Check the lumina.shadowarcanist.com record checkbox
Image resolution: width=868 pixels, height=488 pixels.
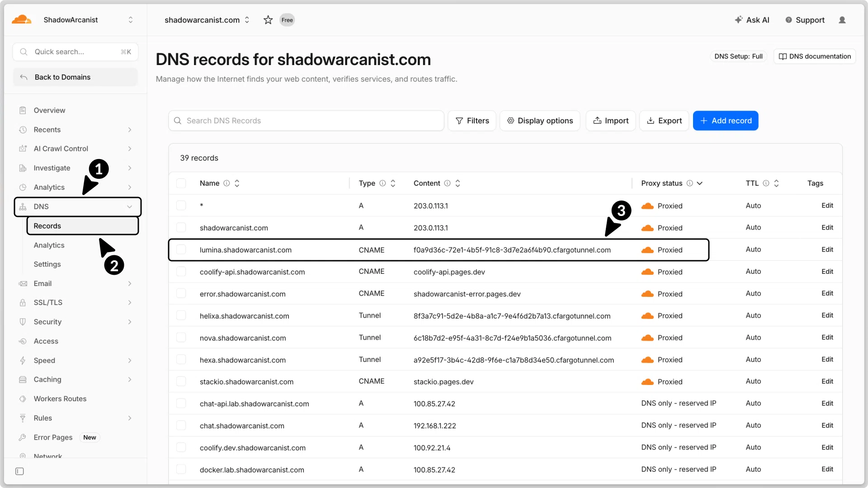(x=181, y=250)
